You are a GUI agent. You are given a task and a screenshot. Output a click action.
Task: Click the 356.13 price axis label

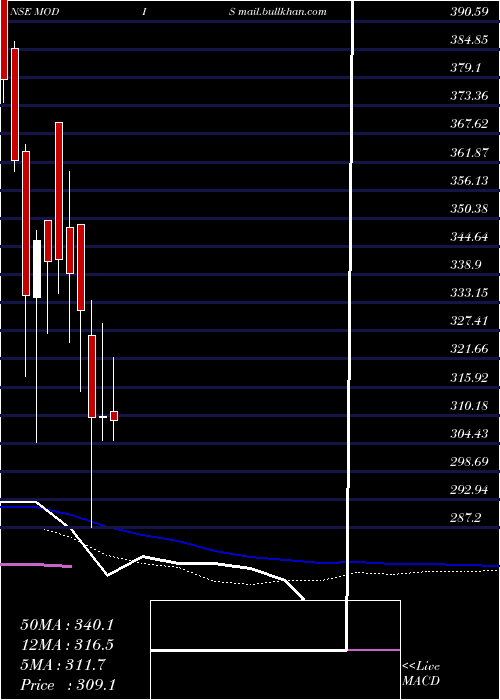469,181
